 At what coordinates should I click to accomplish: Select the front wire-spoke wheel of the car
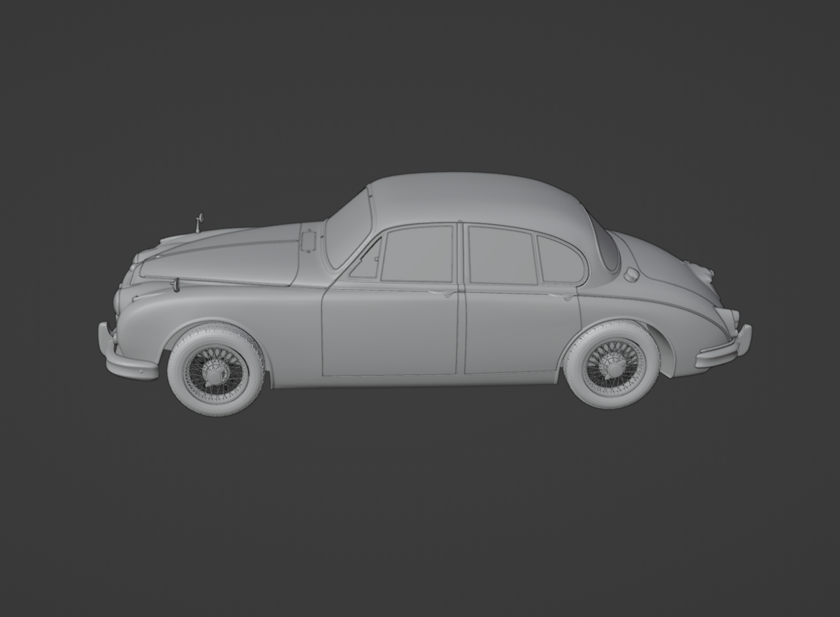point(216,369)
